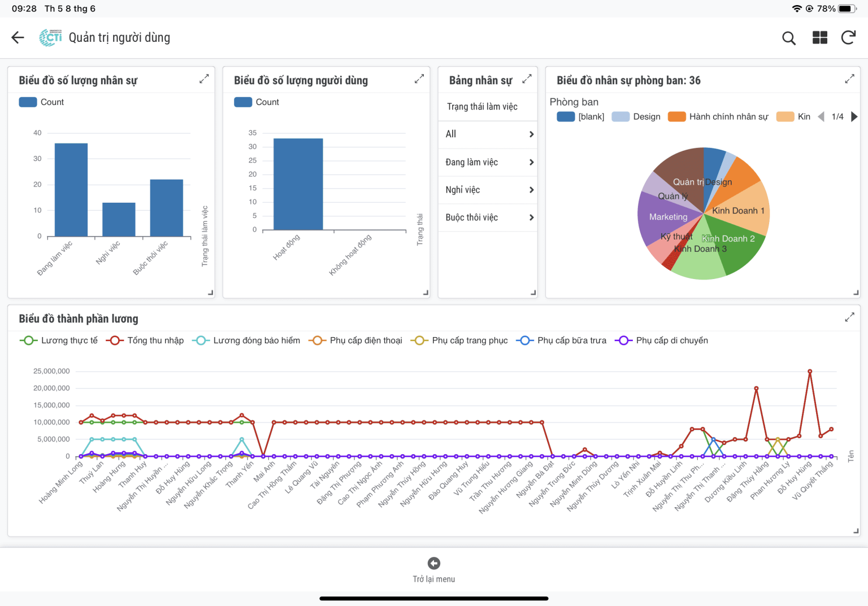
Task: Open the dashboard grid layout icon
Action: coord(820,38)
